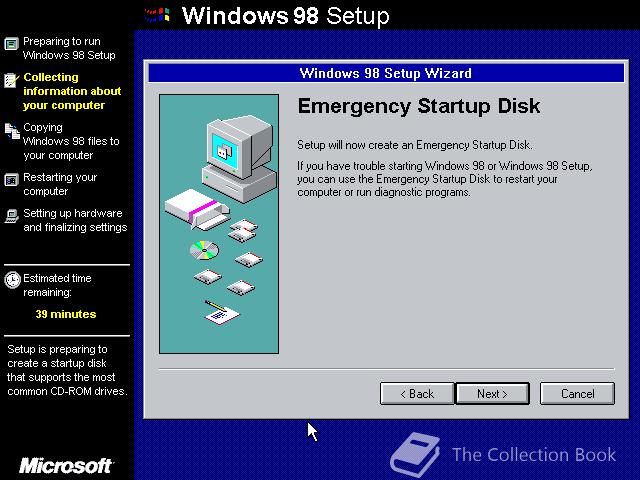Click the CD-ROM disc in the illustration

coord(204,250)
